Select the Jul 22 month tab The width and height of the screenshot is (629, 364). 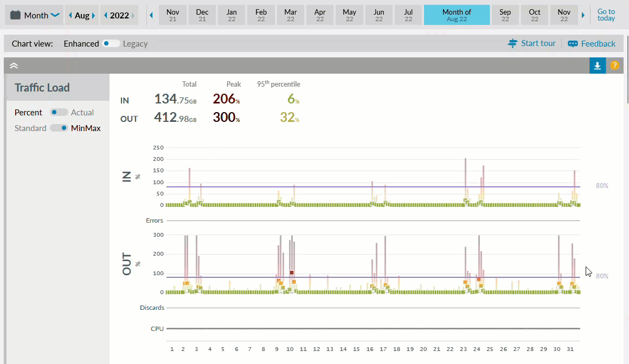408,15
